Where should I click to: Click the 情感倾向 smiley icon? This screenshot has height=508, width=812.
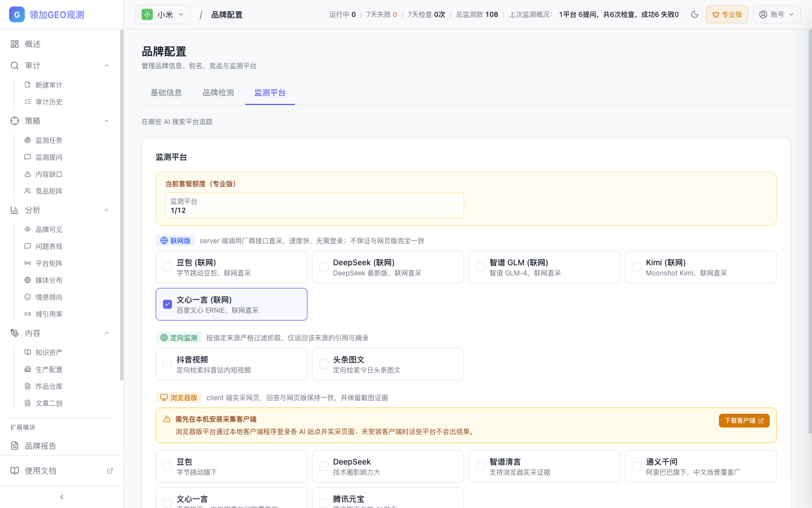[28, 297]
